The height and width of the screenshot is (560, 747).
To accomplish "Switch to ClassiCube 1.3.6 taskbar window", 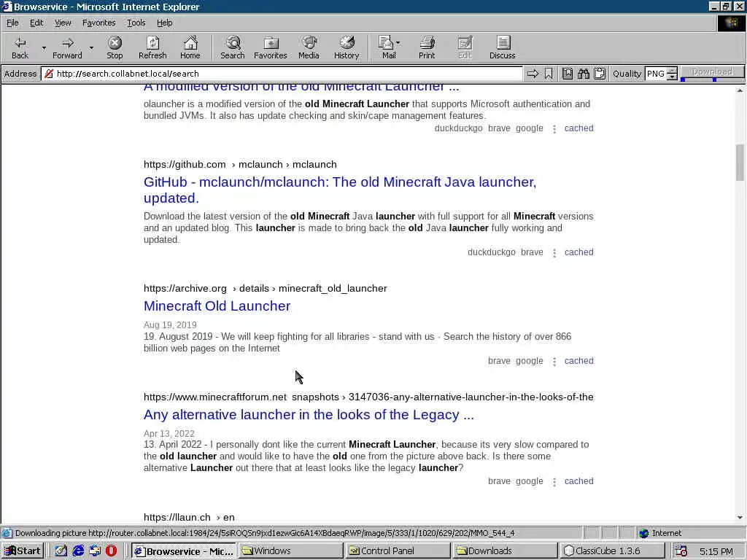I will point(613,551).
